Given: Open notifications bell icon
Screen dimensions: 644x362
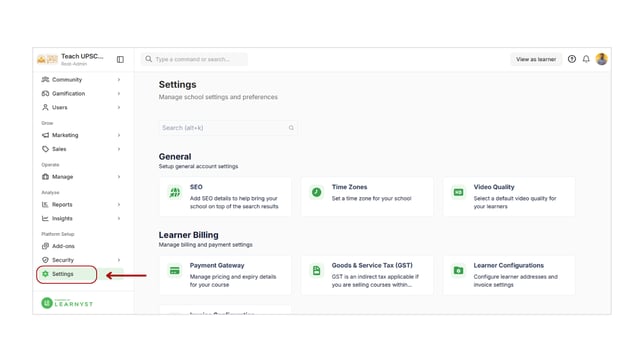Looking at the screenshot, I should click(586, 59).
